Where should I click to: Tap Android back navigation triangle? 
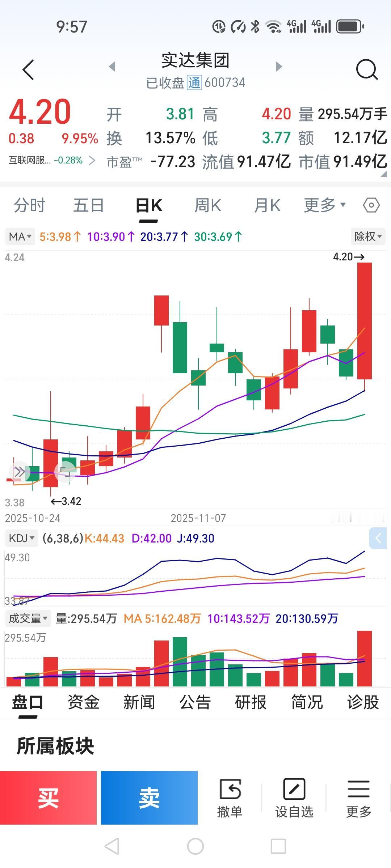pyautogui.click(x=112, y=846)
